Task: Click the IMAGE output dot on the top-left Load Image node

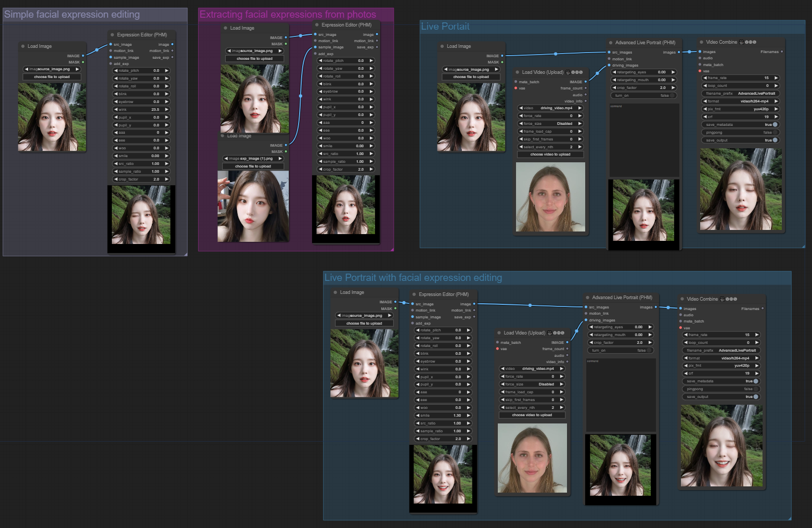Action: pyautogui.click(x=82, y=56)
